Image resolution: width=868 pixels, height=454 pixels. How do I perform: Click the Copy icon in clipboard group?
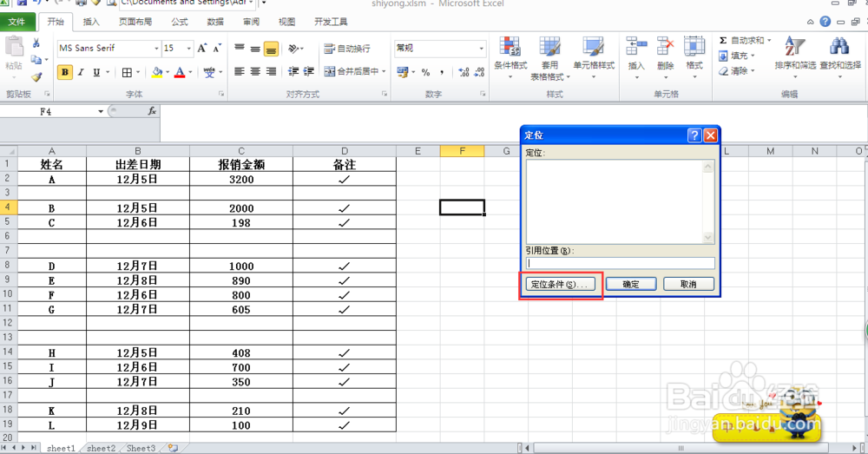pyautogui.click(x=36, y=59)
